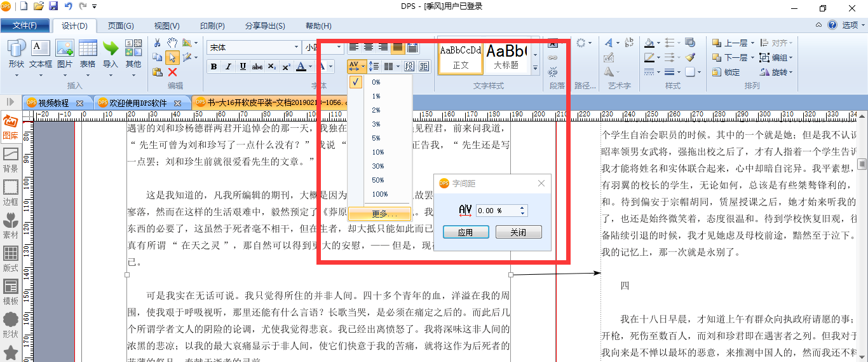Click 关闭 button in 字间距 dialog
Viewport: 868px width, 362px height.
(x=519, y=232)
